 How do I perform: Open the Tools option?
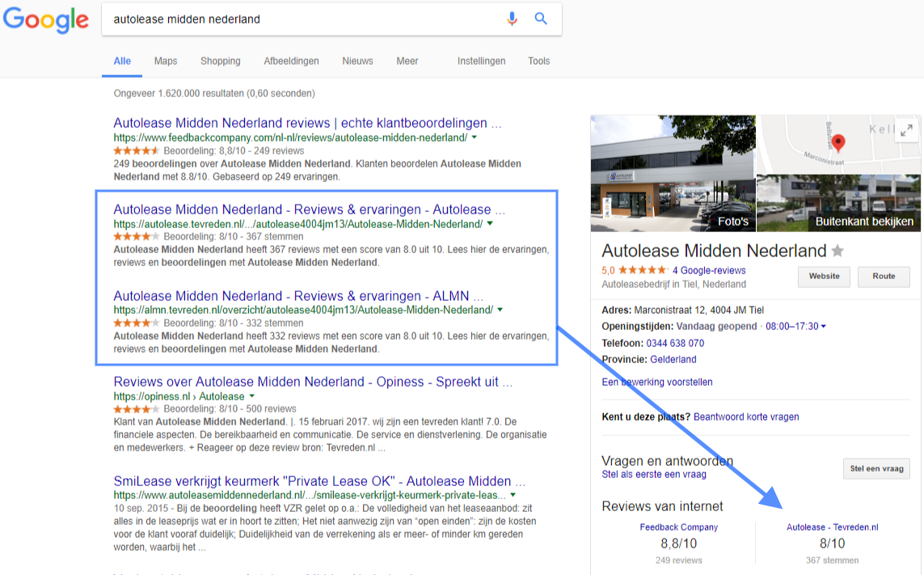point(538,61)
